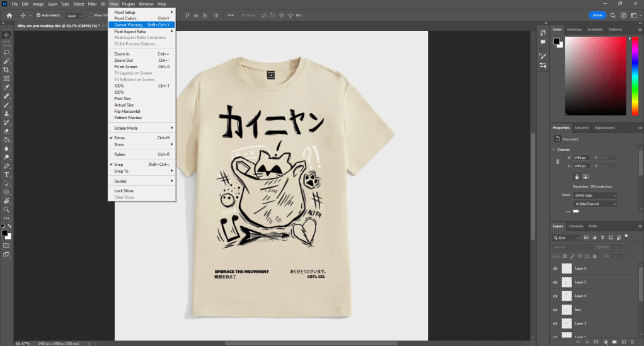Hide Layer 6 using its eye icon
Viewport: 644px width, 346px height.
[x=555, y=268]
